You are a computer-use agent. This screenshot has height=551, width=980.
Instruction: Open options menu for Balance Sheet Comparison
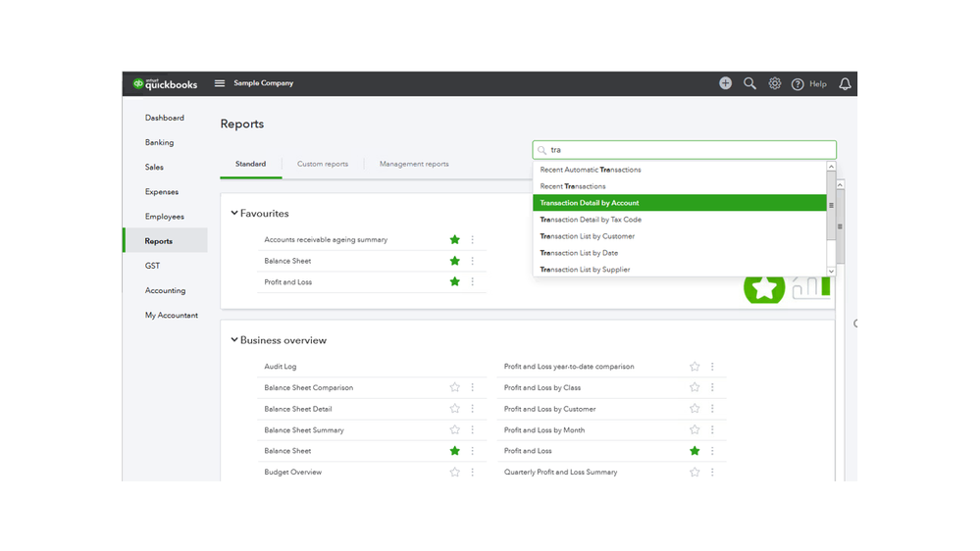pos(473,387)
